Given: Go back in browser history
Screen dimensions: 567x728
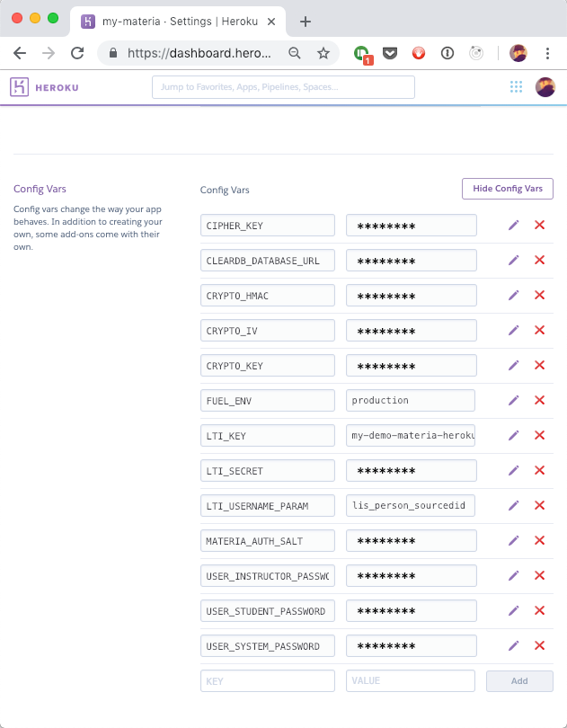Looking at the screenshot, I should click(x=20, y=53).
